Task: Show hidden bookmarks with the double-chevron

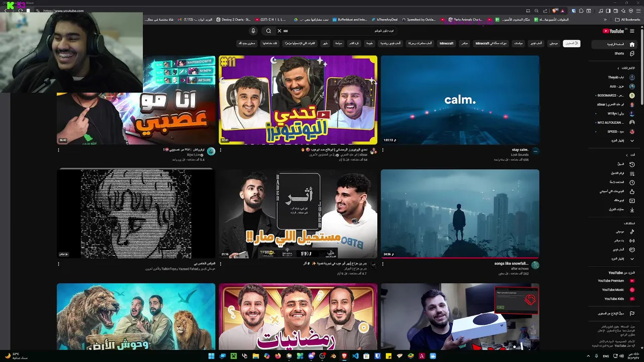Action: 605,20
